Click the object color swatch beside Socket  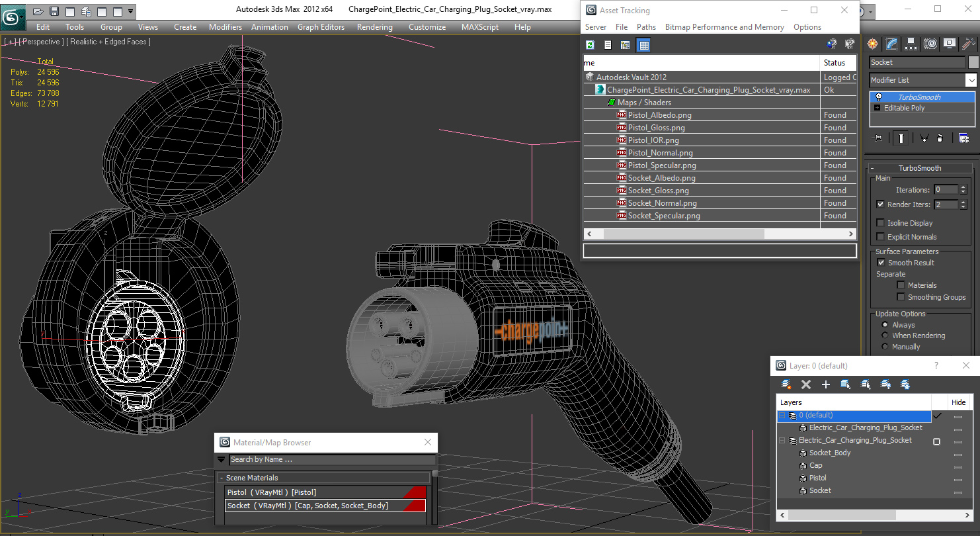click(x=973, y=62)
